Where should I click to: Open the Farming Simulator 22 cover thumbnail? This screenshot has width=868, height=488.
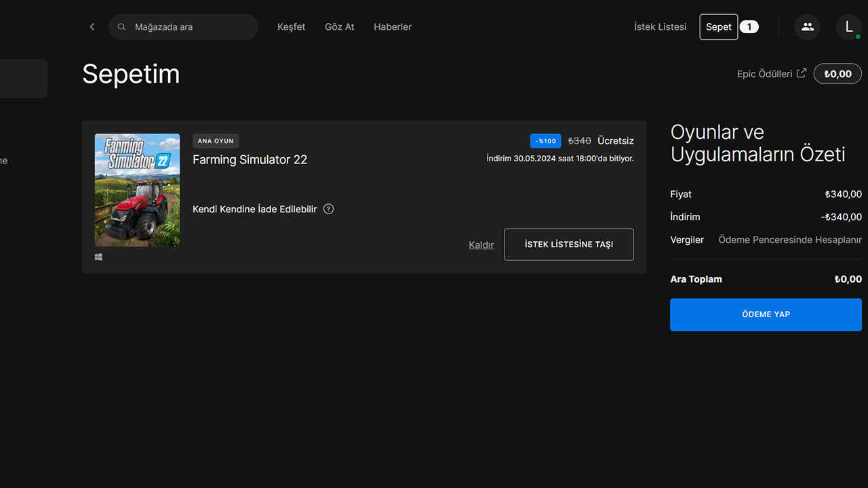point(137,190)
